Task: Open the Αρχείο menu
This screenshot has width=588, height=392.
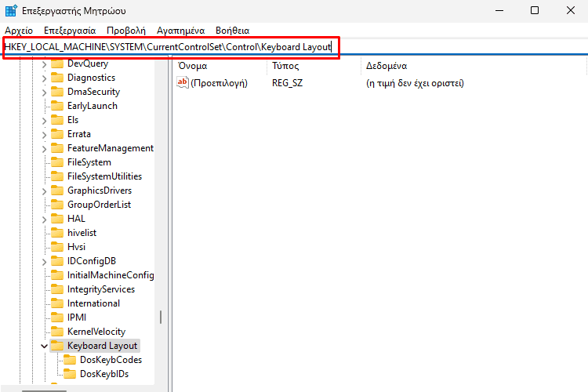Action: [19, 31]
